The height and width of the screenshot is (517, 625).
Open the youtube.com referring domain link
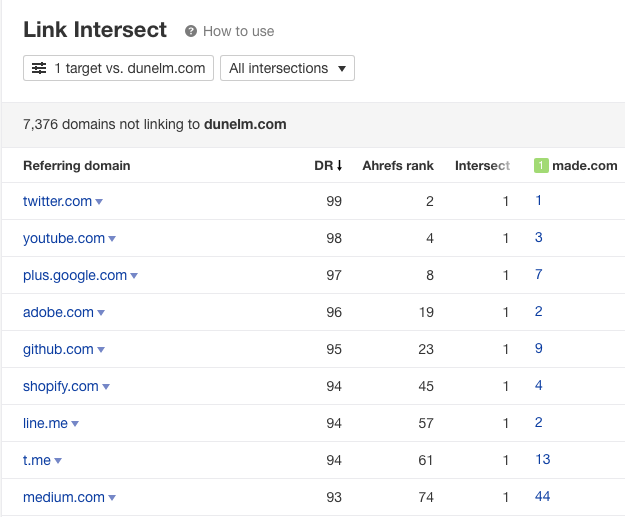tap(64, 238)
